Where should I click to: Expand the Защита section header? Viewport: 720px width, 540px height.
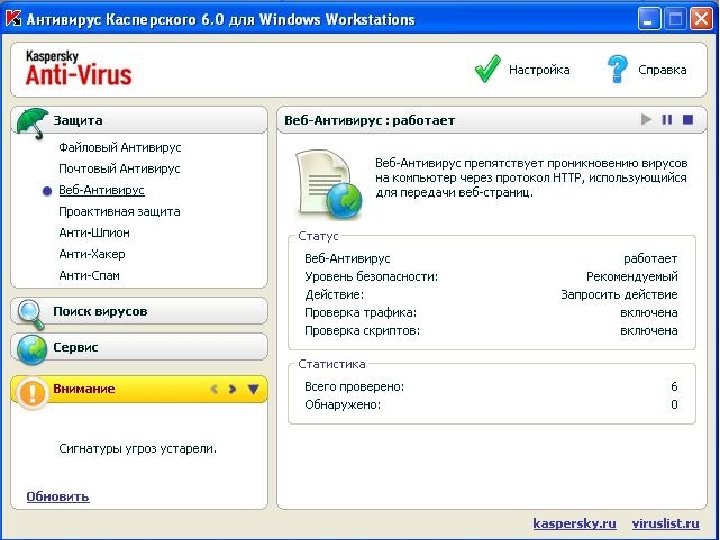coord(139,121)
